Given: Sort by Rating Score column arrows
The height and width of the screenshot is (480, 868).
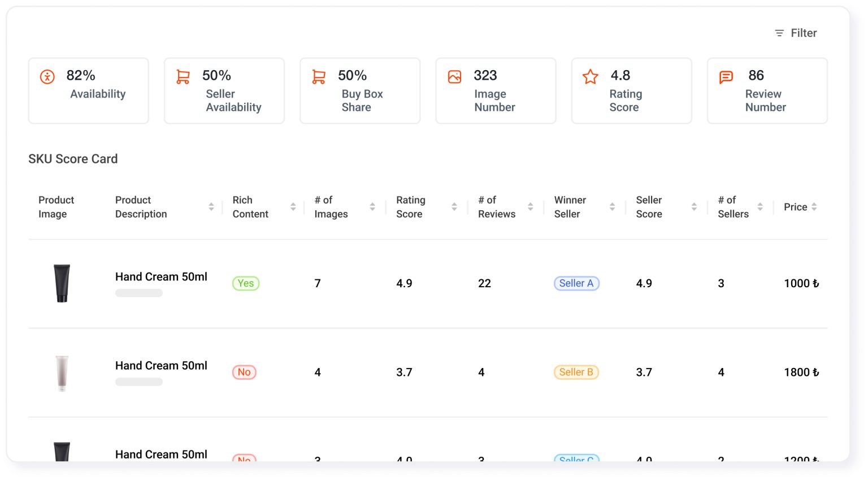Looking at the screenshot, I should [454, 207].
